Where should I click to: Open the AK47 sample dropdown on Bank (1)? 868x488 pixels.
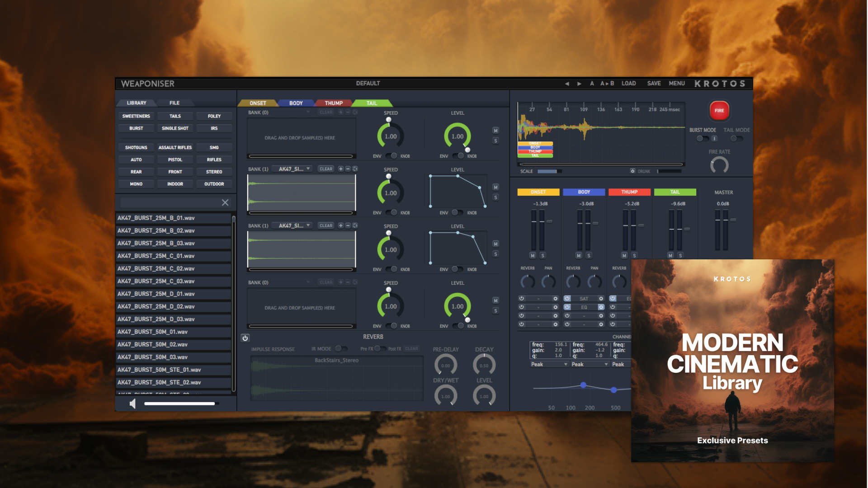point(294,168)
